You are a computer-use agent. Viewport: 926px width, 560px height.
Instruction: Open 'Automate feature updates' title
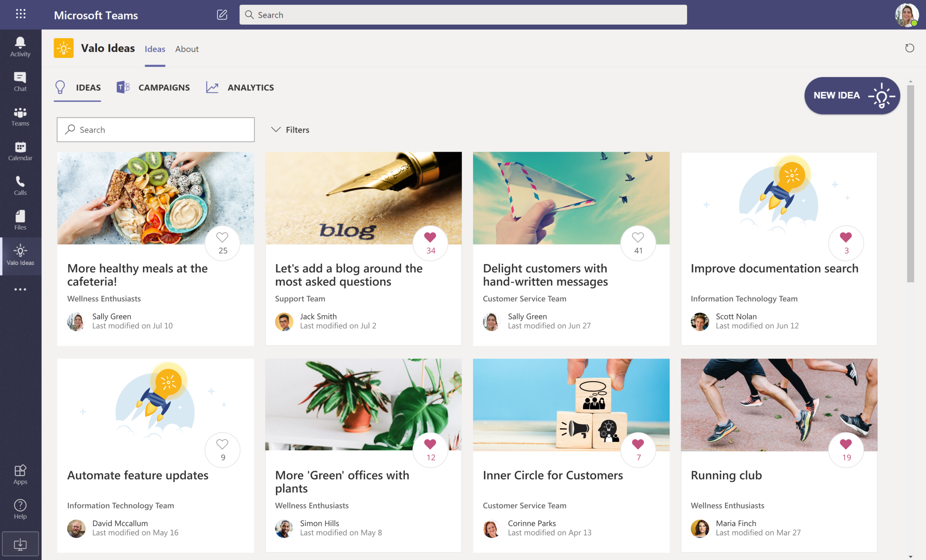tap(138, 475)
